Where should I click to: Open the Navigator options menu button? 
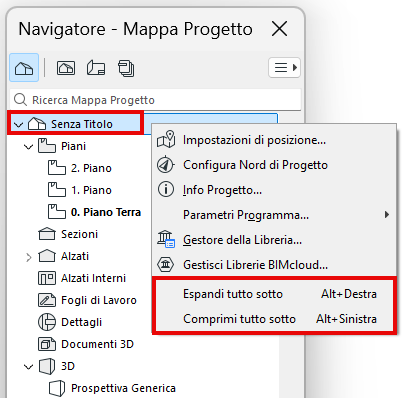(284, 68)
